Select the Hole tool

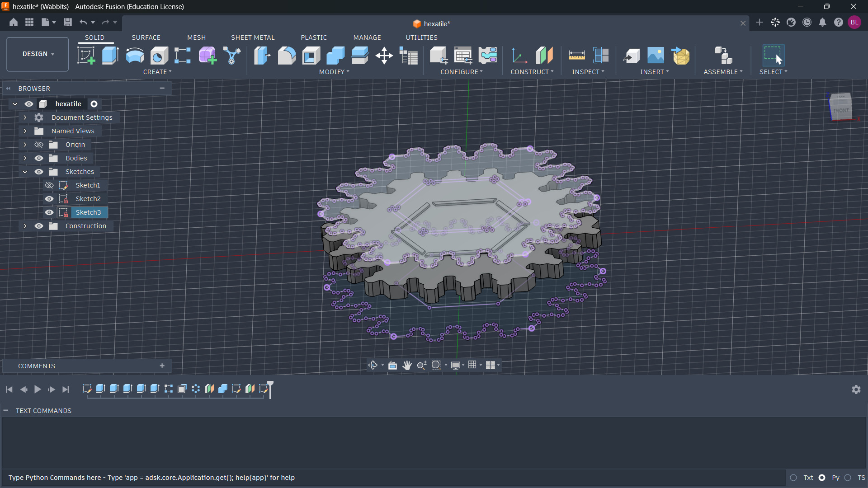click(159, 56)
